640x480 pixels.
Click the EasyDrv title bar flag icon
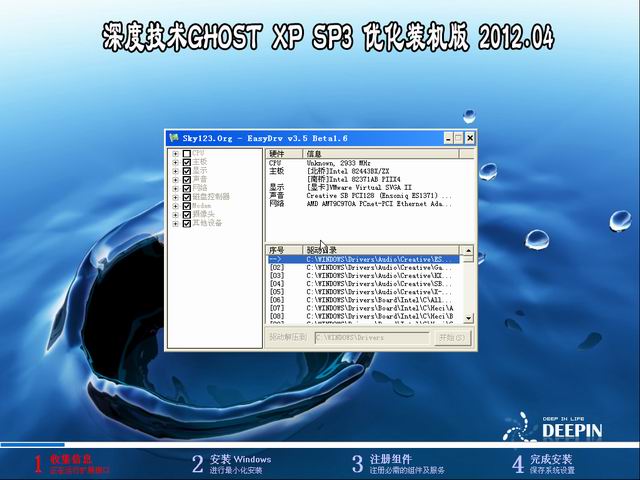coord(174,138)
